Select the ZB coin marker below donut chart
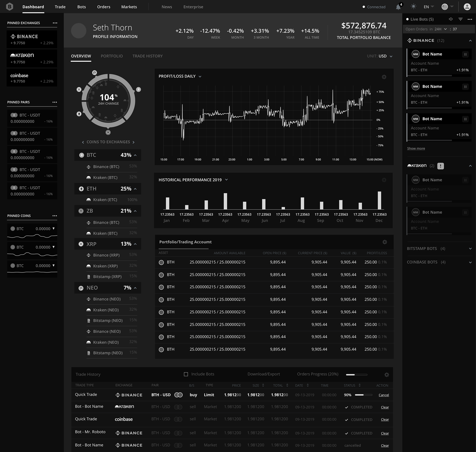This screenshot has width=476, height=452. (108, 132)
